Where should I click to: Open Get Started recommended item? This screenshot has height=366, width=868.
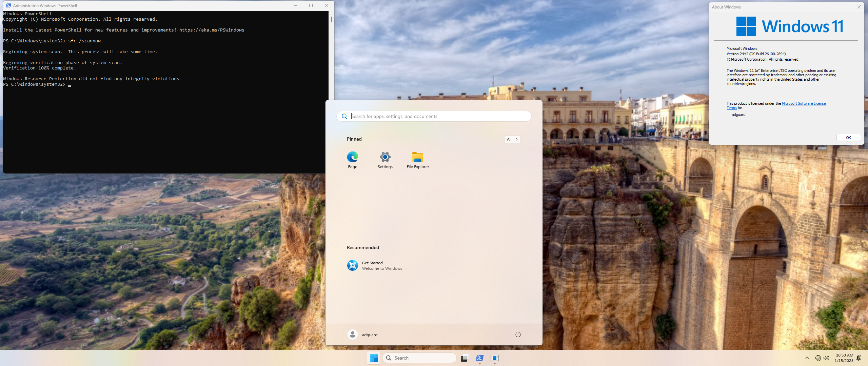374,265
